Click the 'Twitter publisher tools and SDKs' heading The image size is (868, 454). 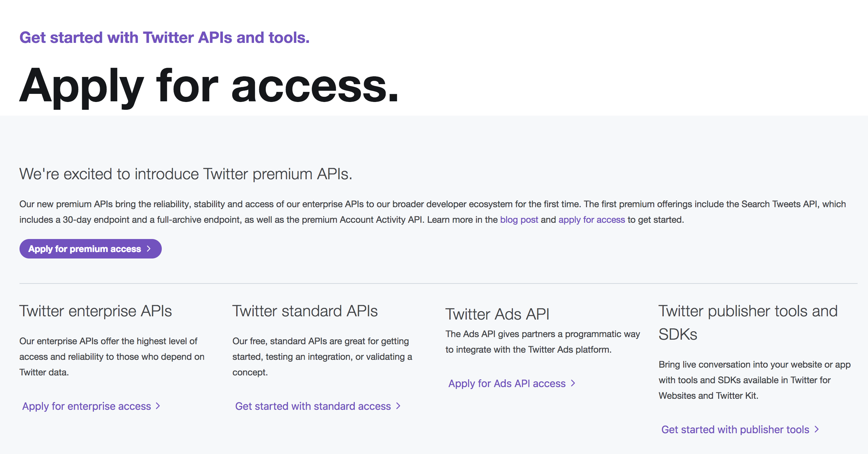click(748, 322)
